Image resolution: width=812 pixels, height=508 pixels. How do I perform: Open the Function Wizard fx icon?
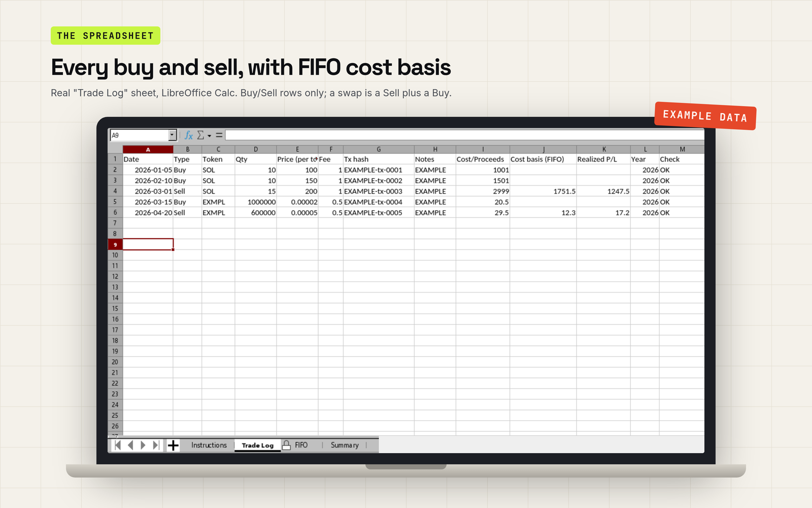188,135
